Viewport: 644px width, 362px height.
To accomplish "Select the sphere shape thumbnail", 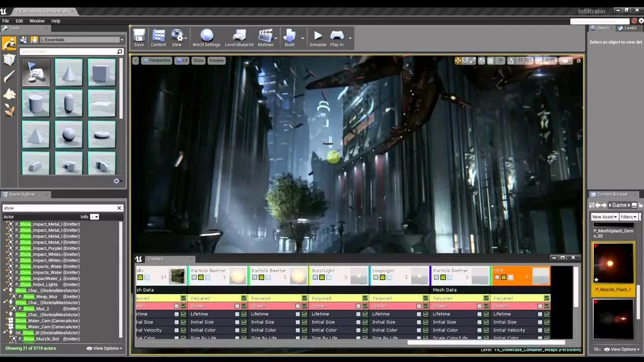I will (x=68, y=135).
